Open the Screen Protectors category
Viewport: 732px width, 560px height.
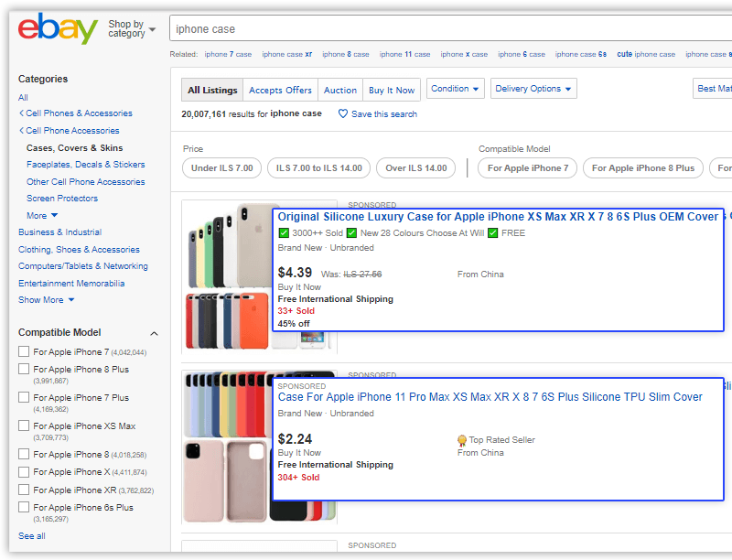62,199
